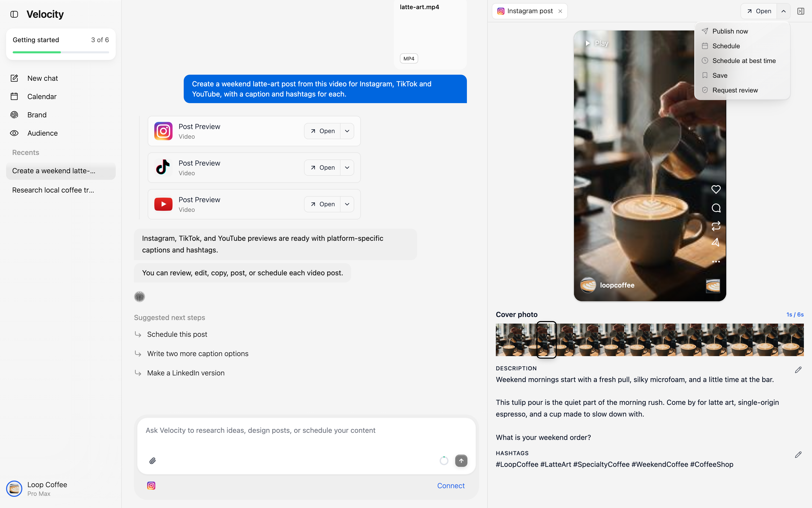
Task: Collapse the Open menu chevron in the panel header
Action: [x=784, y=11]
